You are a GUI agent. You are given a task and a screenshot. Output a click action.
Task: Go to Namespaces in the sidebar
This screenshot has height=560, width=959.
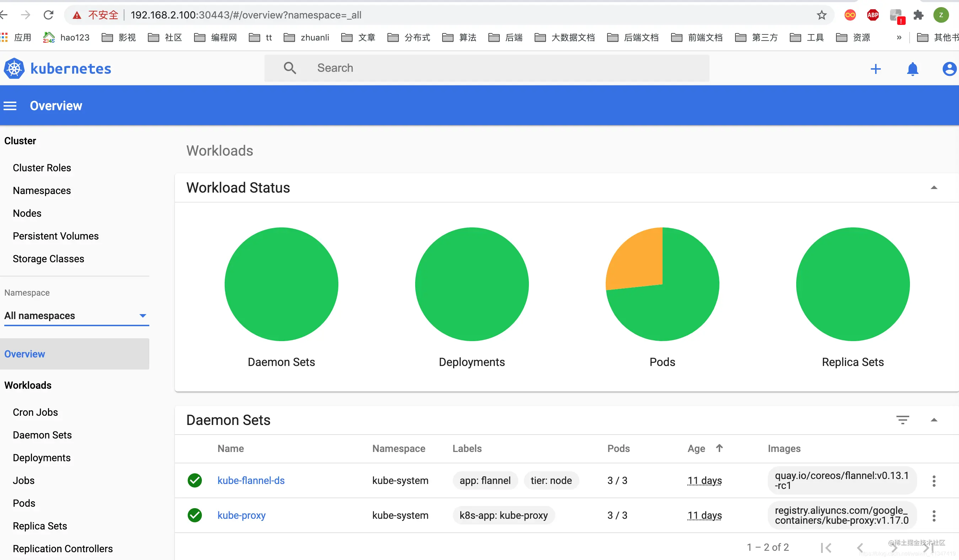point(42,190)
